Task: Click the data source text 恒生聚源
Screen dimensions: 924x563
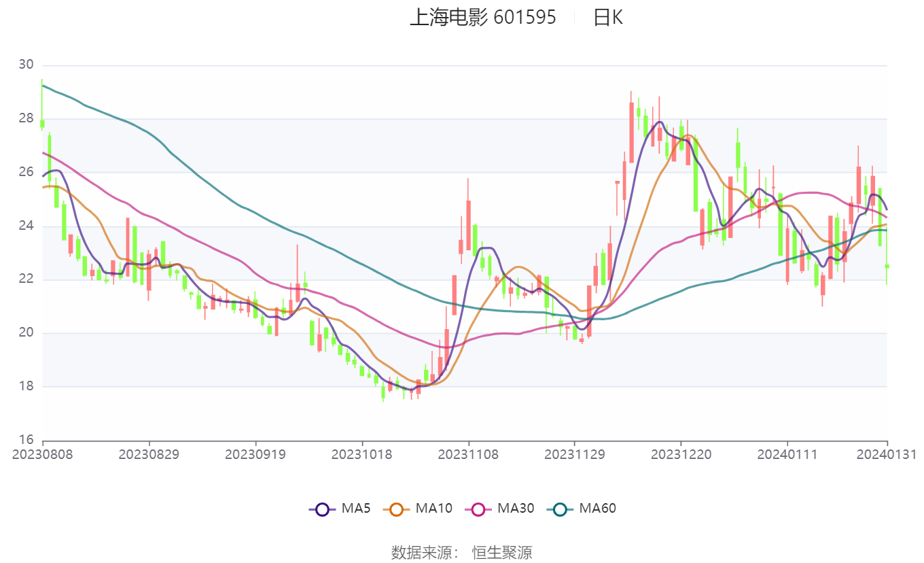Action: pyautogui.click(x=502, y=553)
